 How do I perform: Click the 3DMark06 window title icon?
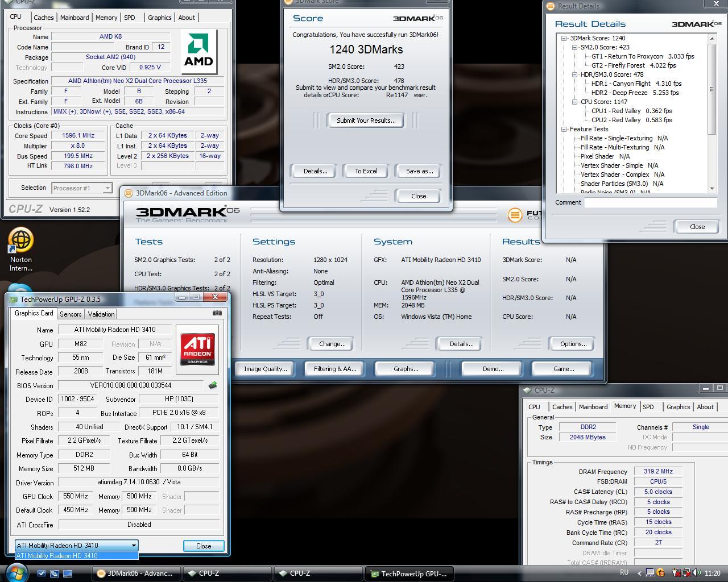coord(129,193)
